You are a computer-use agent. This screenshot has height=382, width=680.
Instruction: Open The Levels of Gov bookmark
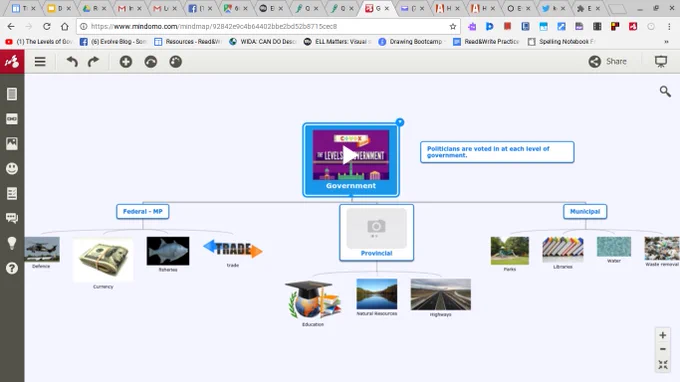click(39, 42)
